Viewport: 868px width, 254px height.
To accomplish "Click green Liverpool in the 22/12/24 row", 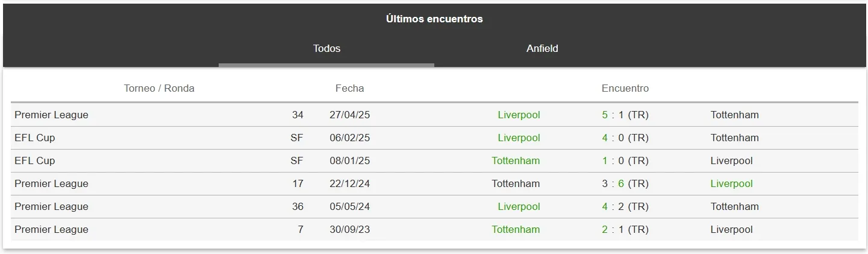I will (731, 183).
